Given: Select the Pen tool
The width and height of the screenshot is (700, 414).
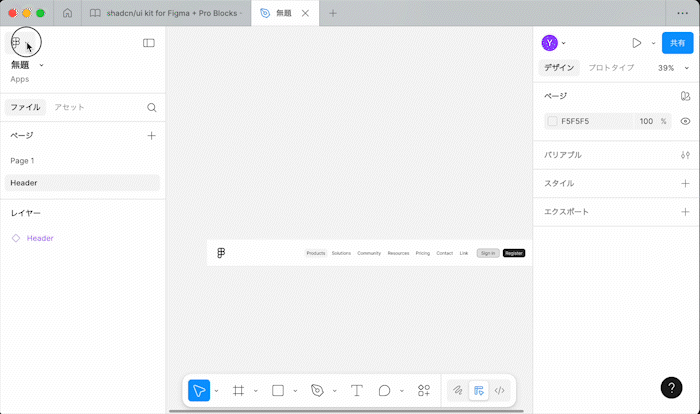Looking at the screenshot, I should tap(317, 391).
